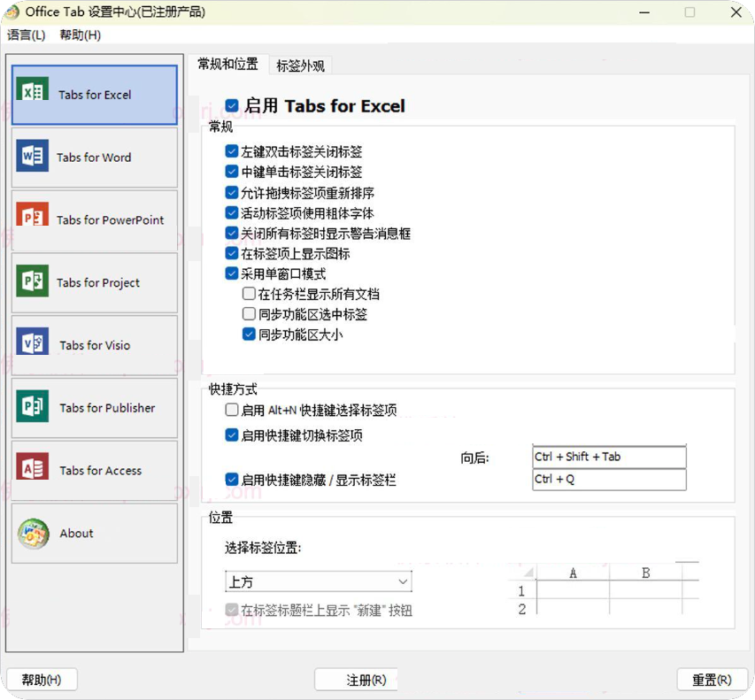点击"向后"快捷键输入框 Ctrl+Shift+Tab
The width and height of the screenshot is (755, 700).
tap(609, 457)
